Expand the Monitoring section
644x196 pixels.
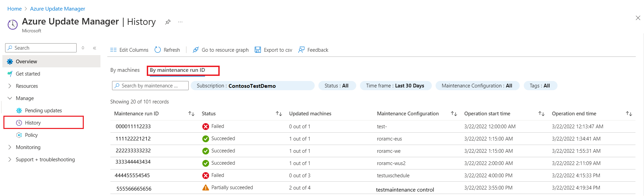tap(10, 147)
